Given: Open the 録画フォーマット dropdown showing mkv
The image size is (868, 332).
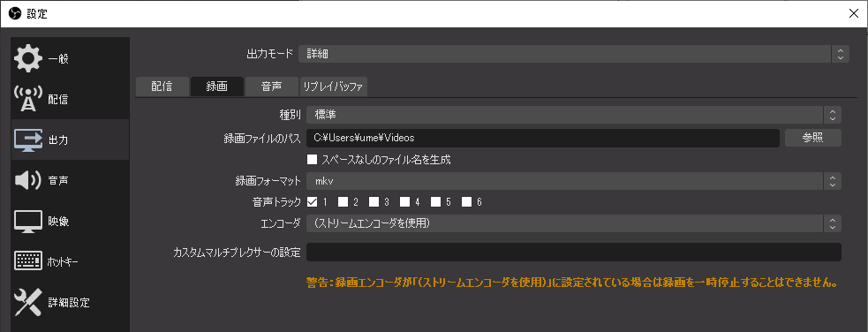Looking at the screenshot, I should coord(574,181).
